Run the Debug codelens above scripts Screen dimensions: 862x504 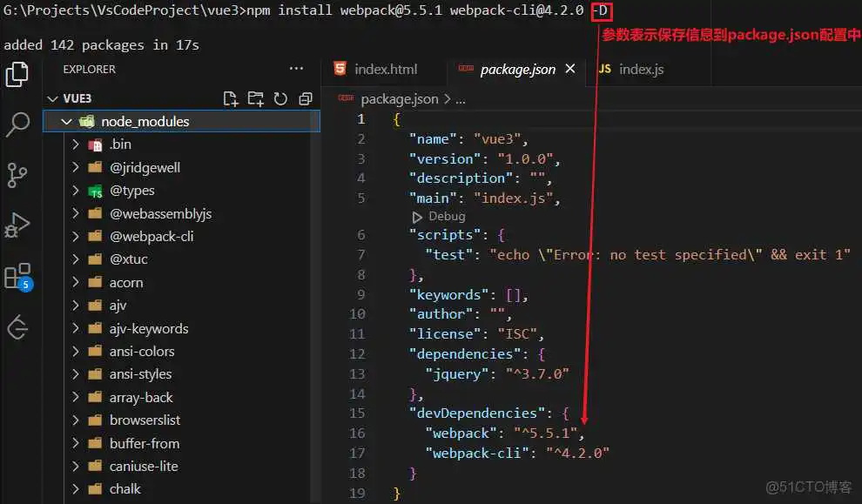pos(440,216)
